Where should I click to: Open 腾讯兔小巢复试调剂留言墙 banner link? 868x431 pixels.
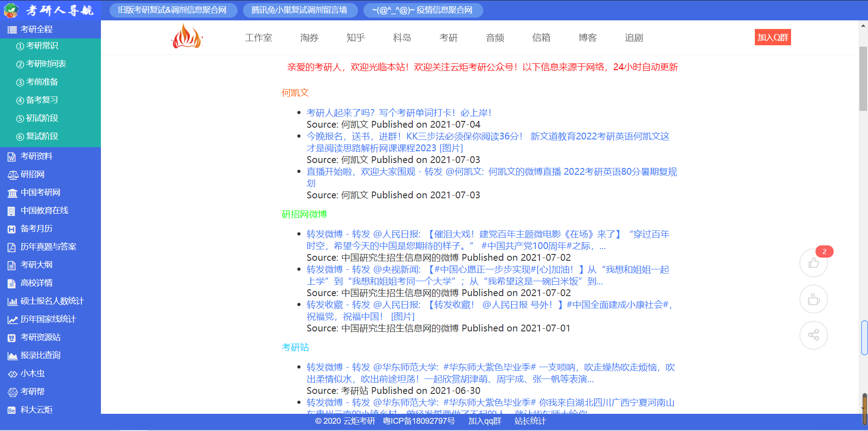point(300,10)
